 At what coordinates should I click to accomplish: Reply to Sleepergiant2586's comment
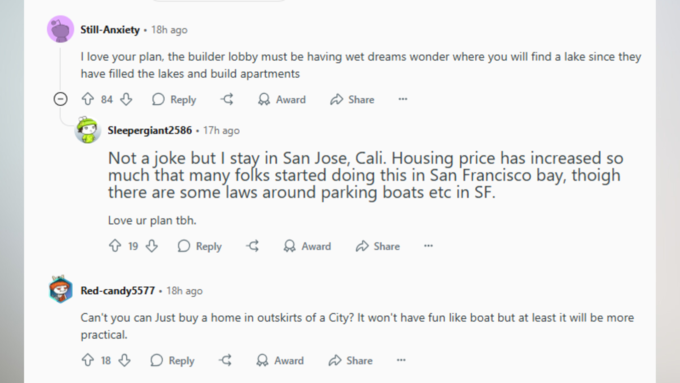point(199,246)
